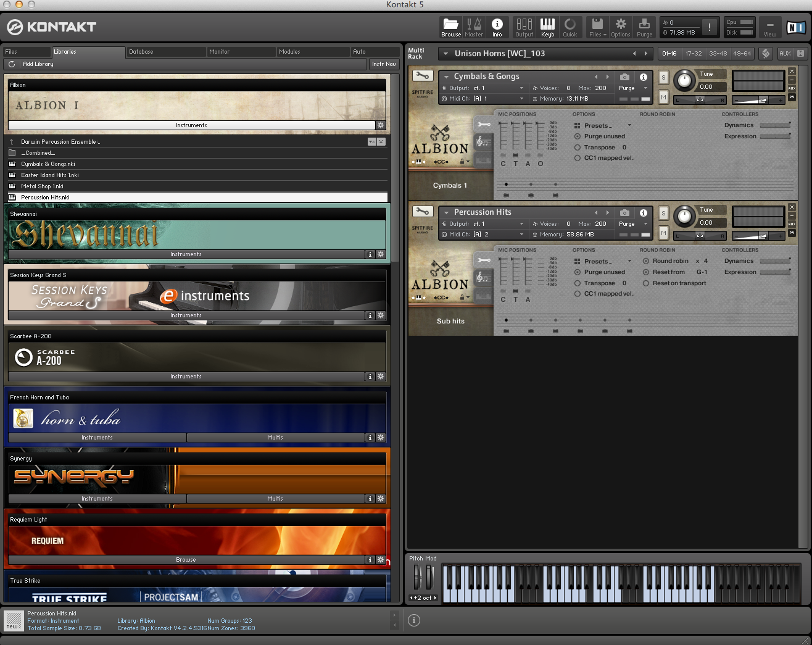Adjust Dynamics slider in Cymbals & Gongs
The width and height of the screenshot is (812, 645).
point(775,125)
